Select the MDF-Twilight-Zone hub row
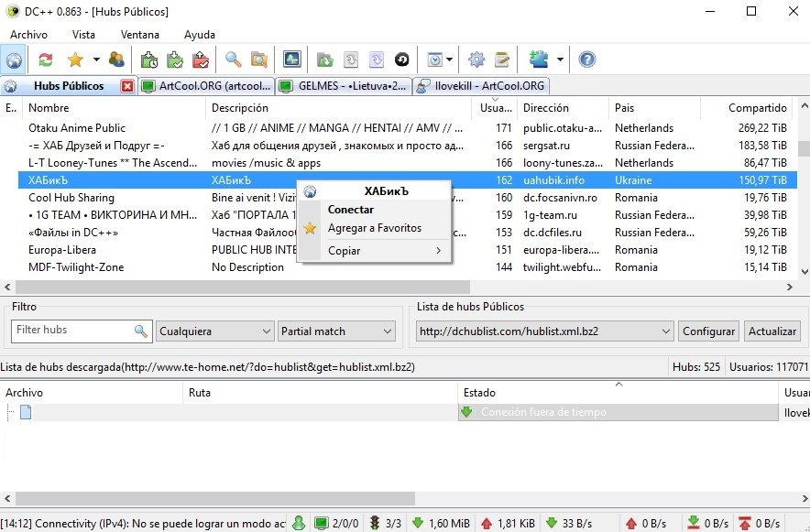The height and width of the screenshot is (532, 810). pyautogui.click(x=408, y=267)
